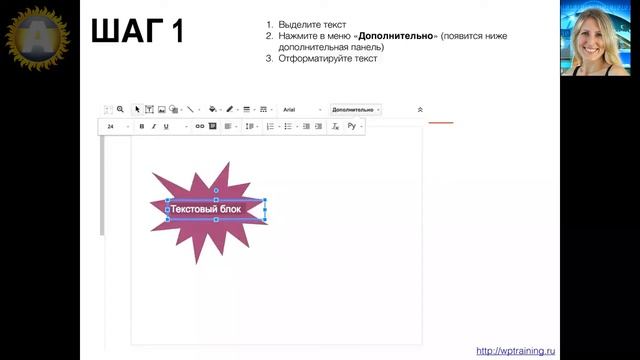Viewport: 640px width, 360px height.
Task: Clear formatting with the Tx icon
Action: point(335,127)
